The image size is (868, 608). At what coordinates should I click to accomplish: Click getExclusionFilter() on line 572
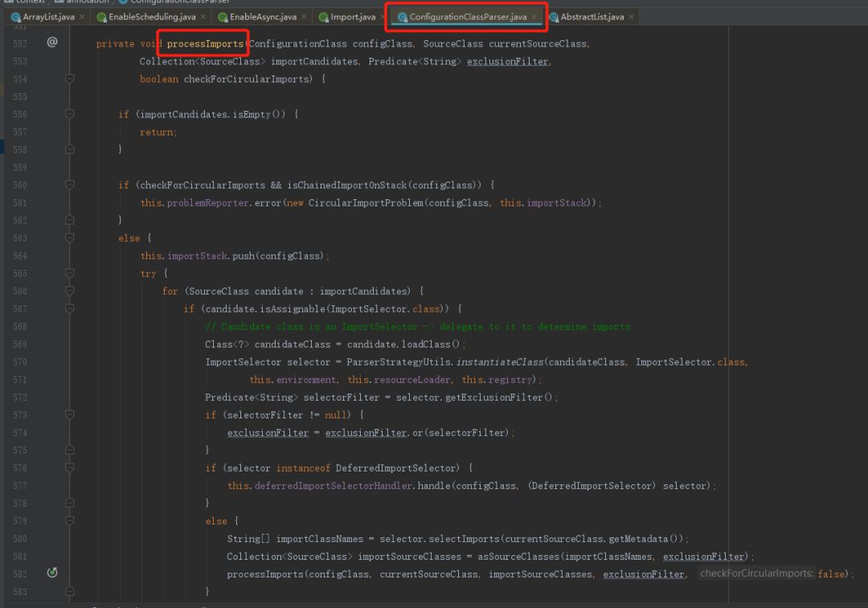coord(499,398)
